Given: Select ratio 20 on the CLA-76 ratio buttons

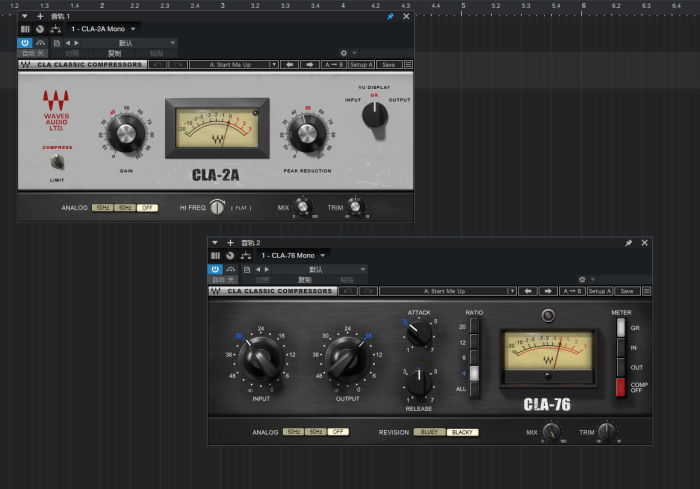Looking at the screenshot, I should click(x=475, y=327).
